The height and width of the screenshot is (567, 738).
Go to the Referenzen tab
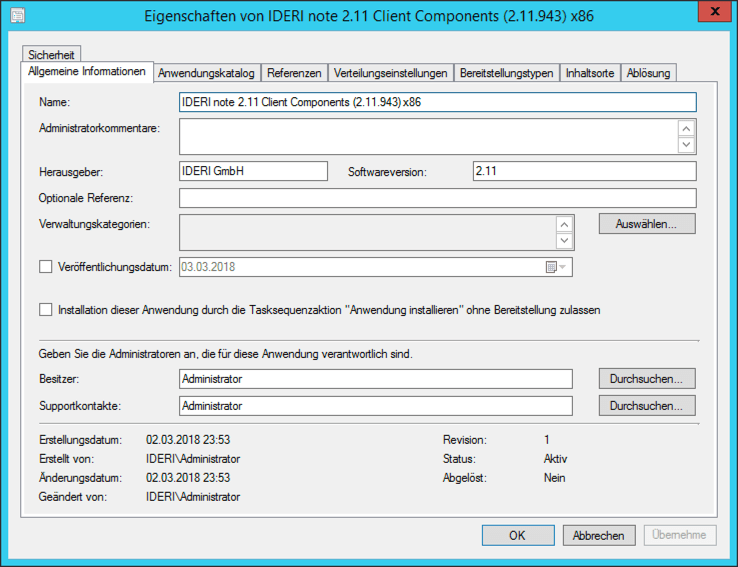[294, 73]
